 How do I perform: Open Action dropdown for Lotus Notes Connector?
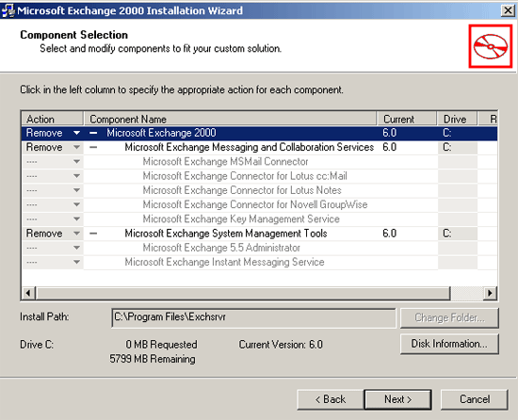(x=76, y=190)
